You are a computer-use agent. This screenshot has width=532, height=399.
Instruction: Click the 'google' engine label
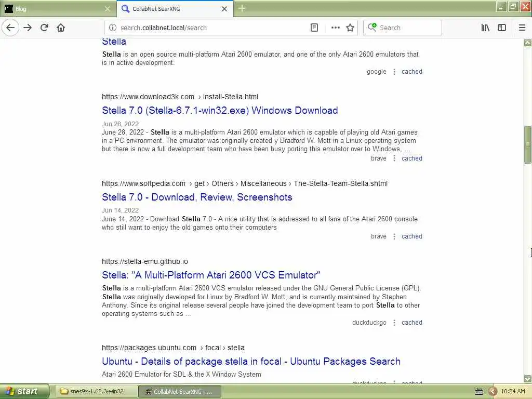[377, 72]
